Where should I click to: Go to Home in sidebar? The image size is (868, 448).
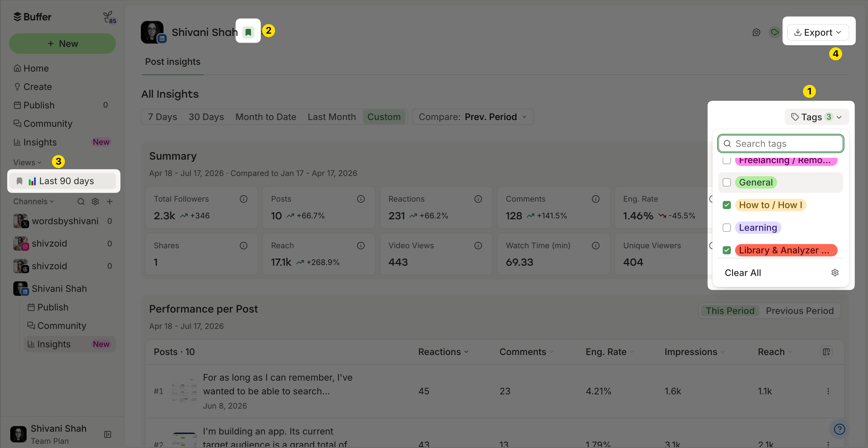[62, 68]
